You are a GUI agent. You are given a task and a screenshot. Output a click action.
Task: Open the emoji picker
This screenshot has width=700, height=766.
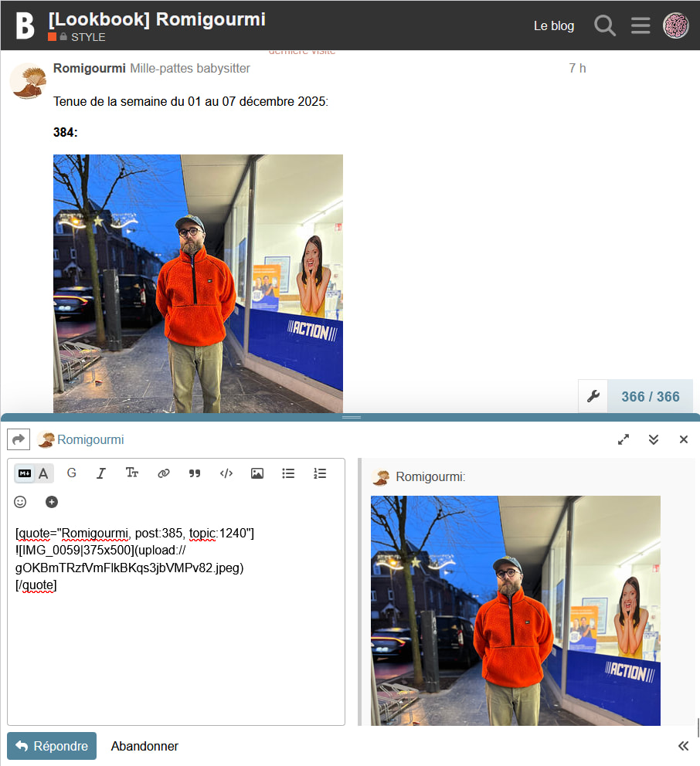click(x=21, y=502)
